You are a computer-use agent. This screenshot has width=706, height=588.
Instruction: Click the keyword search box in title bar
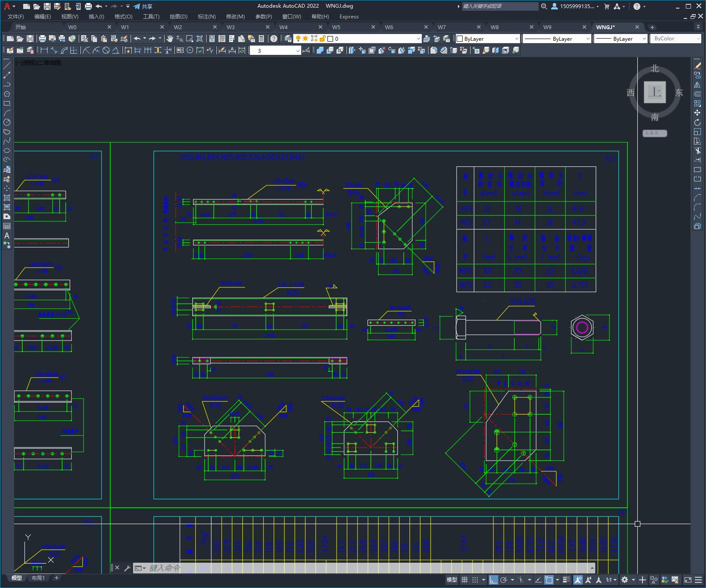(x=500, y=6)
